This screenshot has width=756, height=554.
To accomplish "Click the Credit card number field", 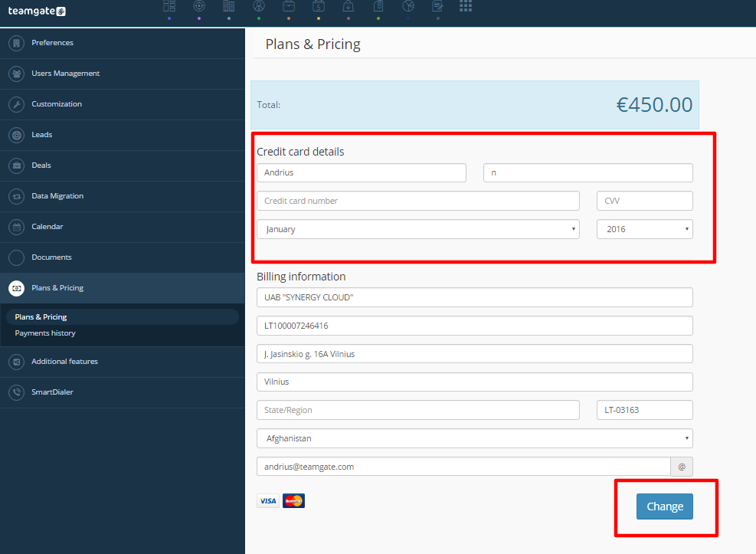I will click(x=418, y=201).
